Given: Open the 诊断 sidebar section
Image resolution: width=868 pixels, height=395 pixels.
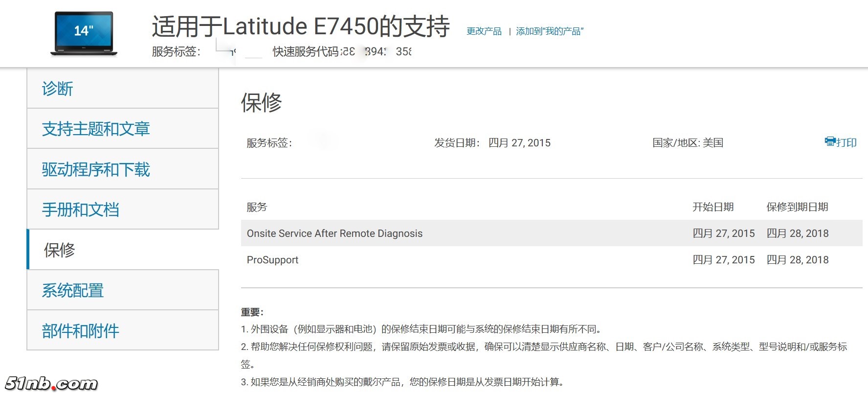Looking at the screenshot, I should pos(123,89).
